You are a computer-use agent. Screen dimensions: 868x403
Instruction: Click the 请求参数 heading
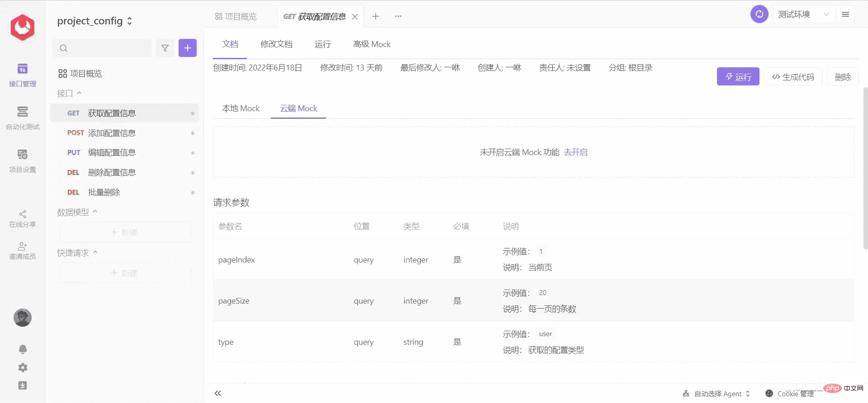[231, 202]
